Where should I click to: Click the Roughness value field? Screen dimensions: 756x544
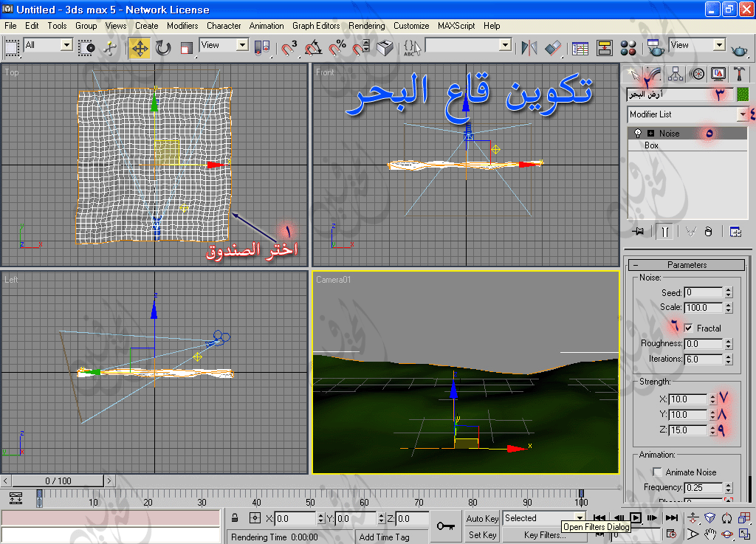(704, 343)
